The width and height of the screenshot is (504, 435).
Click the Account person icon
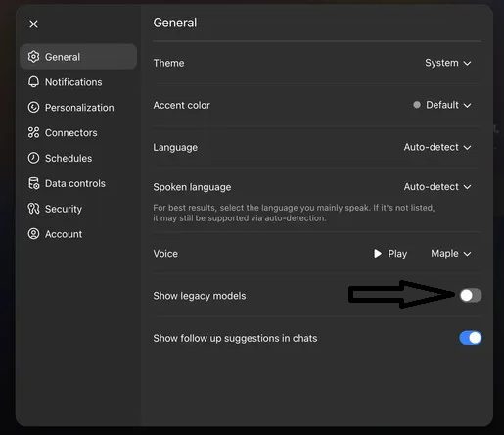[33, 234]
